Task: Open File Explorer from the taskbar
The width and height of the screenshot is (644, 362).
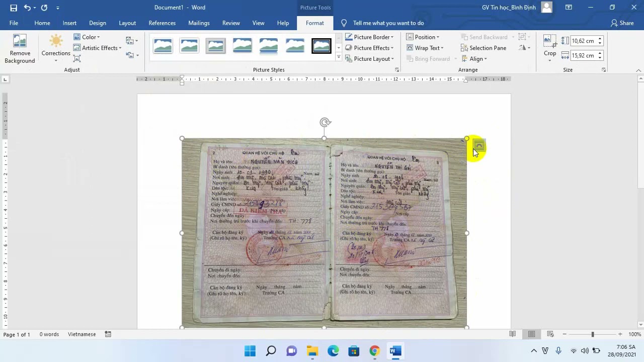Action: (312, 351)
